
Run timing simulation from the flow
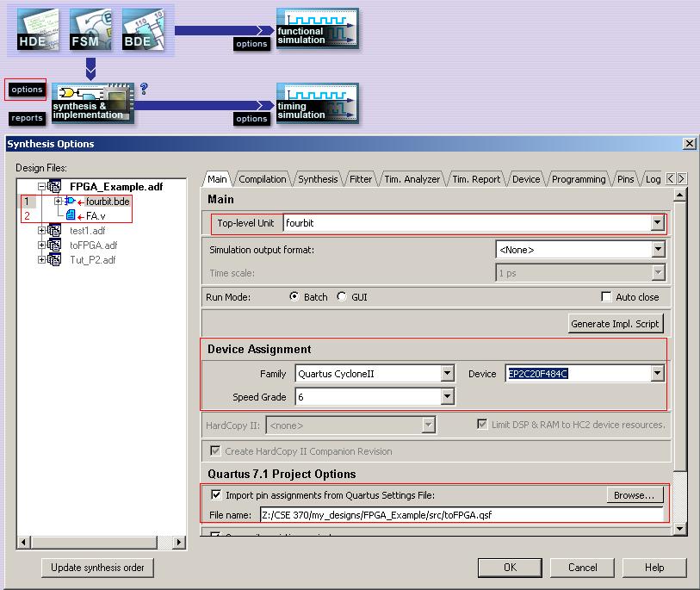[318, 103]
